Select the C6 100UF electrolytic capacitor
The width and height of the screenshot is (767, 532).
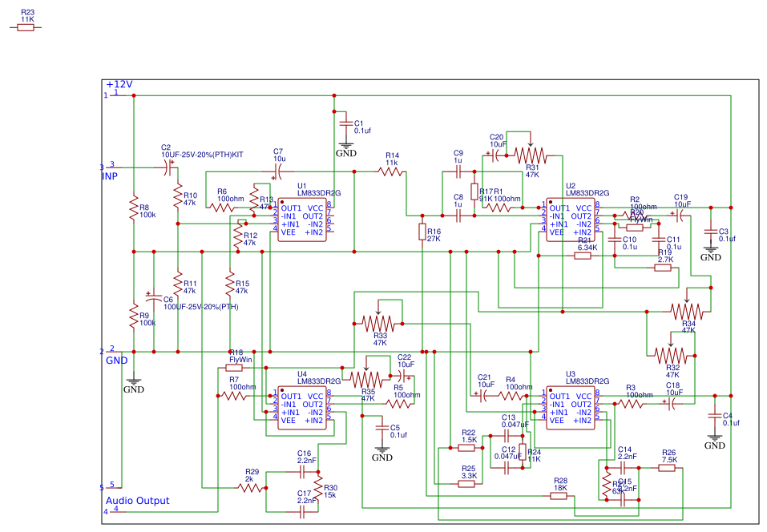152,298
